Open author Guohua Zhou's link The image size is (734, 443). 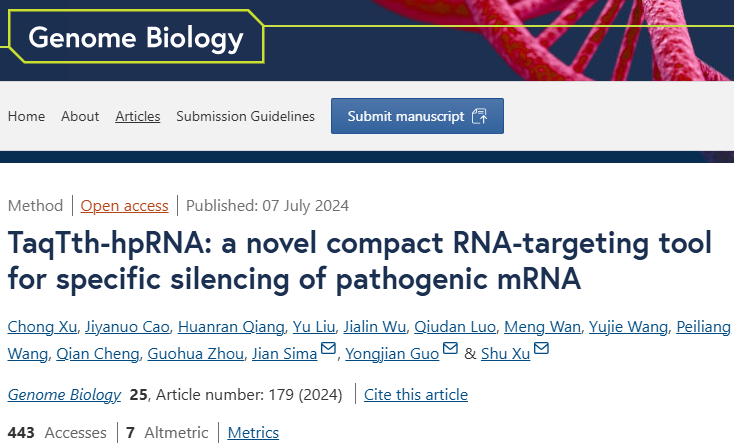pyautogui.click(x=196, y=354)
